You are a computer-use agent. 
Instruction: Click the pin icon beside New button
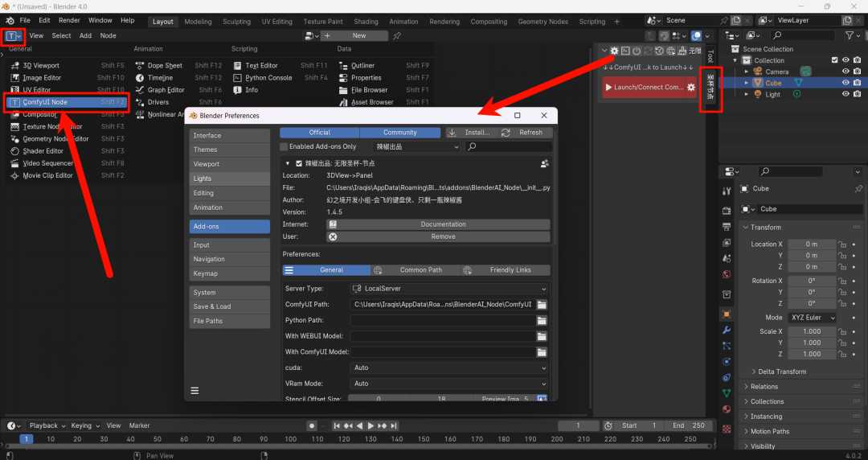click(397, 35)
